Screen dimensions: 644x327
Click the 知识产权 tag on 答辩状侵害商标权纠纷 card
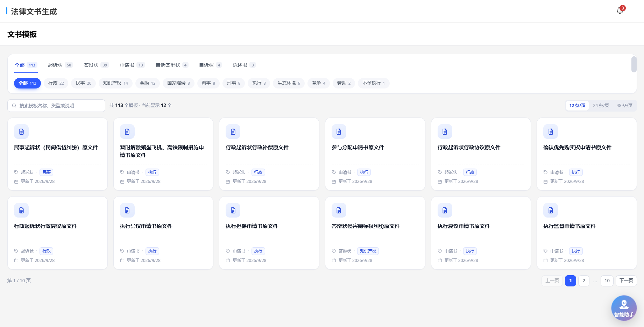click(x=368, y=251)
